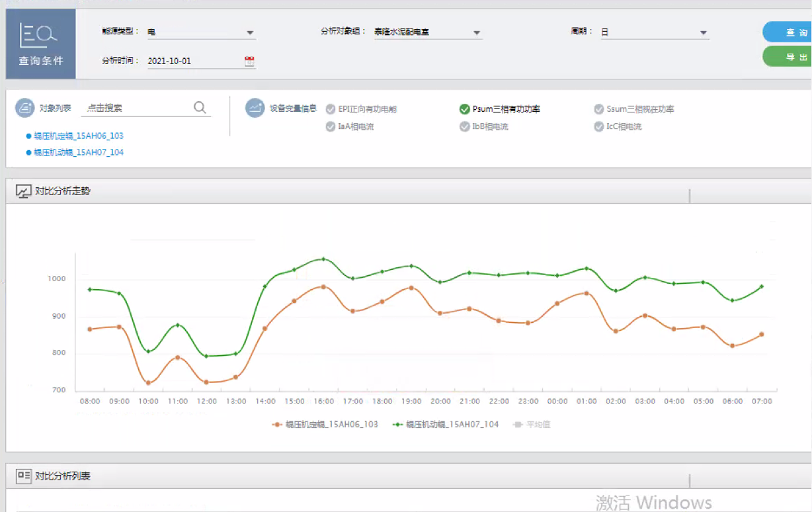Screen dimensions: 812x512
Task: Tick the Ssum三相视在功率 checkbox
Action: pos(599,109)
